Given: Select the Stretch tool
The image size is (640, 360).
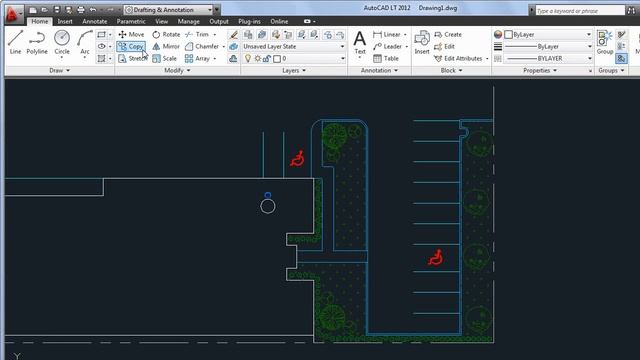Looking at the screenshot, I should [132, 59].
